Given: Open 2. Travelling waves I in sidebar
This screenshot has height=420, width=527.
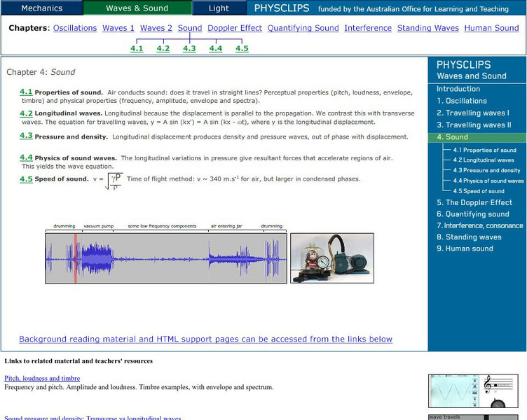Looking at the screenshot, I should [473, 113].
